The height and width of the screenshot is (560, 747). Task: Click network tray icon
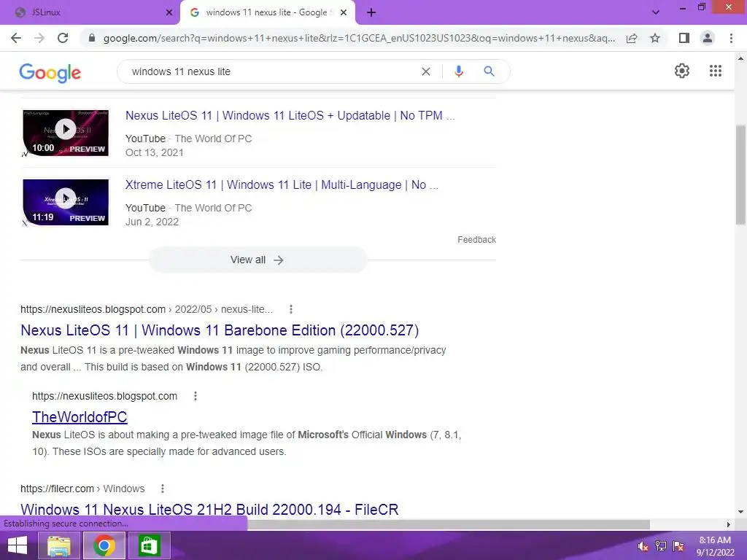click(661, 546)
